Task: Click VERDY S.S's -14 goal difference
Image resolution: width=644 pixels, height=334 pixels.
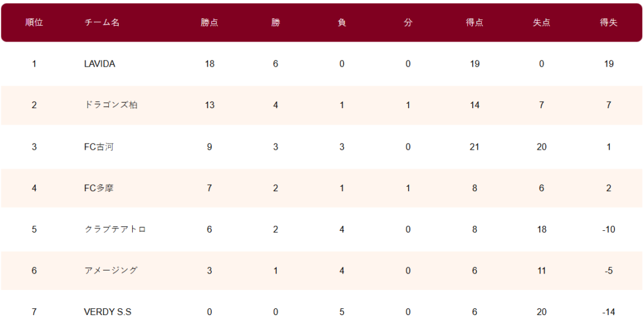Action: pos(609,312)
